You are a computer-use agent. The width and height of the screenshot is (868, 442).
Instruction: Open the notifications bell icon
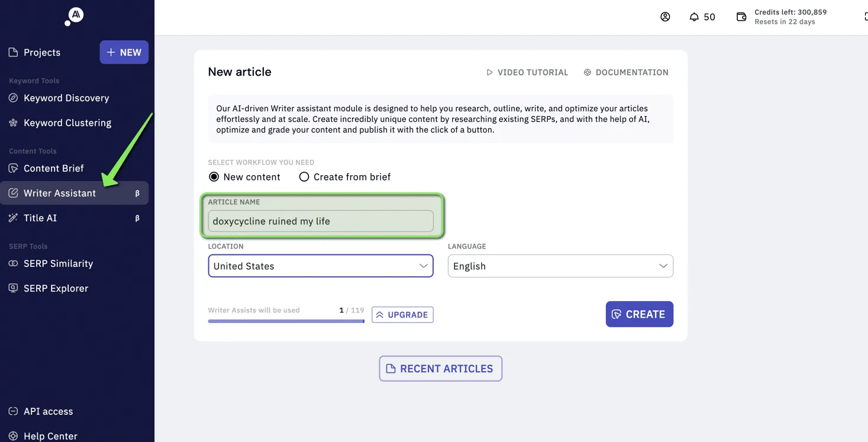click(x=694, y=17)
